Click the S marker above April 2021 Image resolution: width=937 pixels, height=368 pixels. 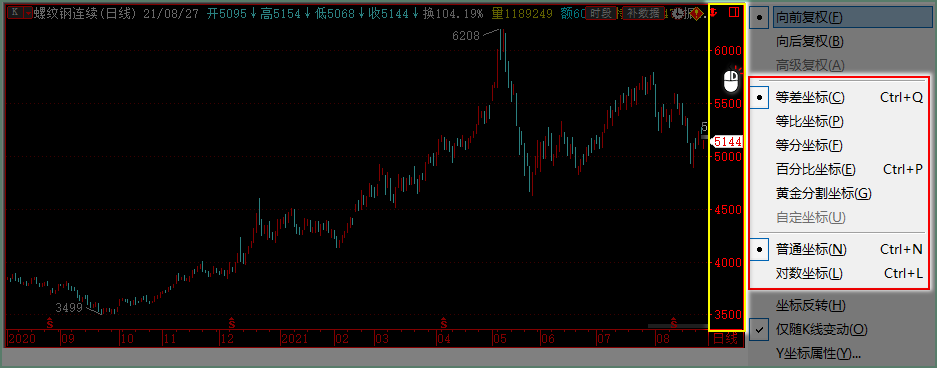[443, 323]
